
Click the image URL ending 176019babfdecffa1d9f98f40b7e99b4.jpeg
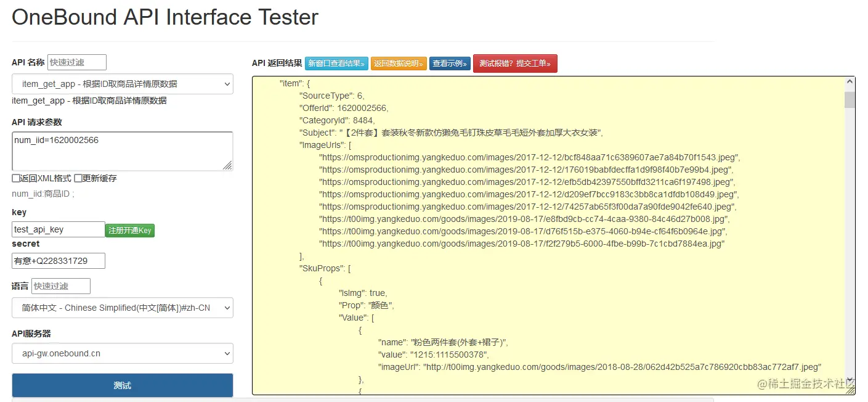[x=526, y=170]
